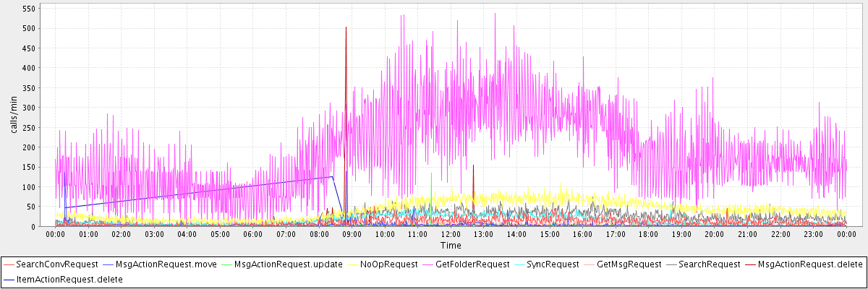The image size is (868, 289).
Task: Select MsgActionRequest.move in the legend
Action: 156,264
